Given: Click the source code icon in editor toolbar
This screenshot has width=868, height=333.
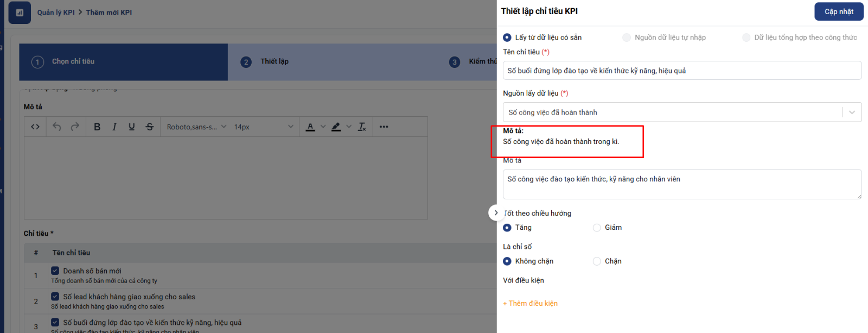Looking at the screenshot, I should click(x=35, y=127).
